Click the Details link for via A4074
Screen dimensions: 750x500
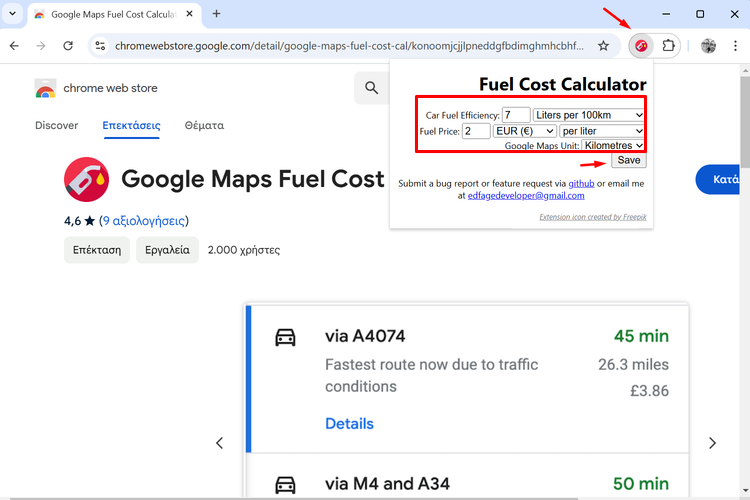click(x=349, y=423)
